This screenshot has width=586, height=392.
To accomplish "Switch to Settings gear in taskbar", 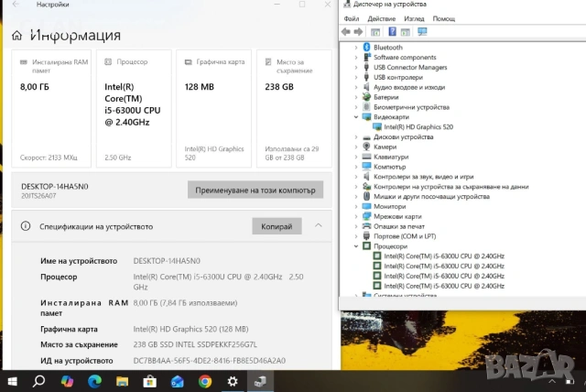I will tap(233, 382).
